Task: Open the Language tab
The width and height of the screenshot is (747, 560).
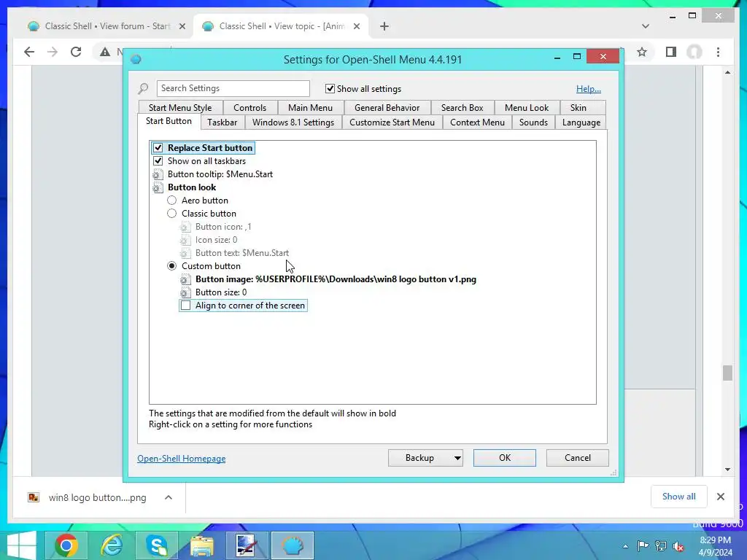Action: (x=581, y=122)
